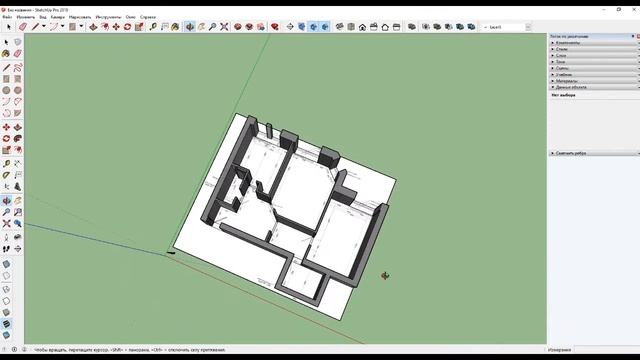This screenshot has height=360, width=640.
Task: Toggle X-Ray face style
Action: (6, 264)
